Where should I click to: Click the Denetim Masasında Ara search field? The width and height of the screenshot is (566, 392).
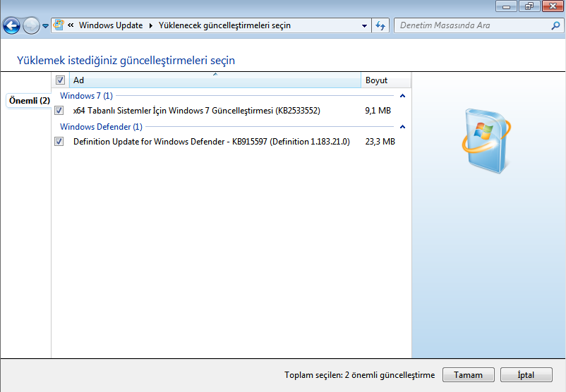pyautogui.click(x=471, y=25)
